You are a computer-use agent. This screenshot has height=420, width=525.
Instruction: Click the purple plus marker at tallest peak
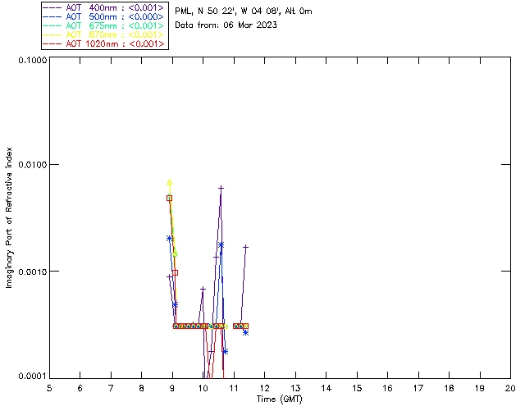pyautogui.click(x=221, y=188)
